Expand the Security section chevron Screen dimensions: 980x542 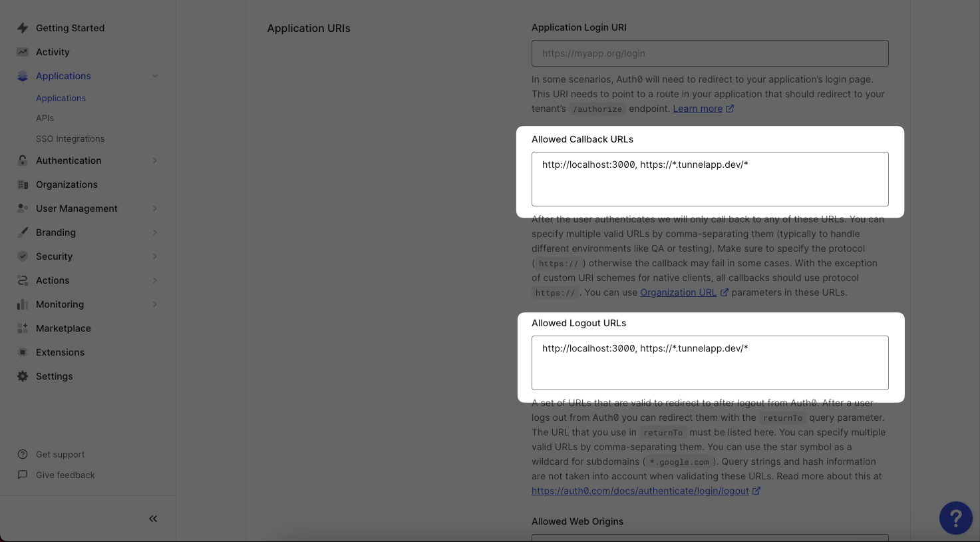[x=155, y=256]
